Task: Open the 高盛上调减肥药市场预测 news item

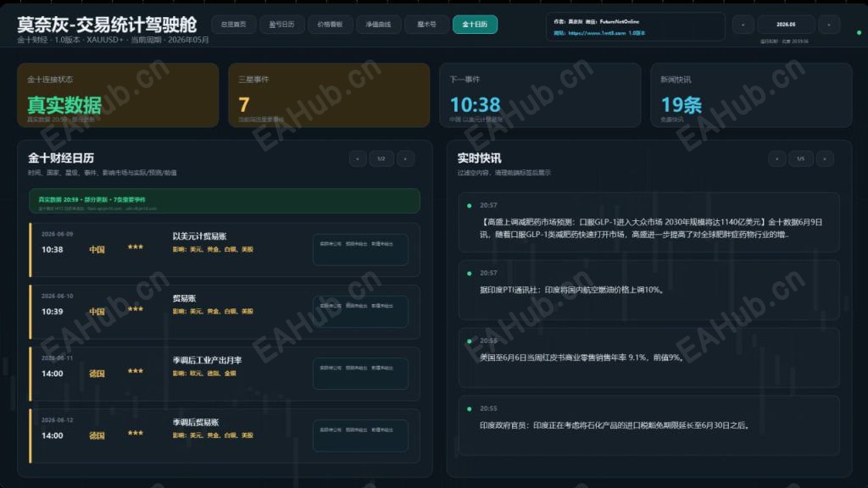Action: pyautogui.click(x=648, y=223)
